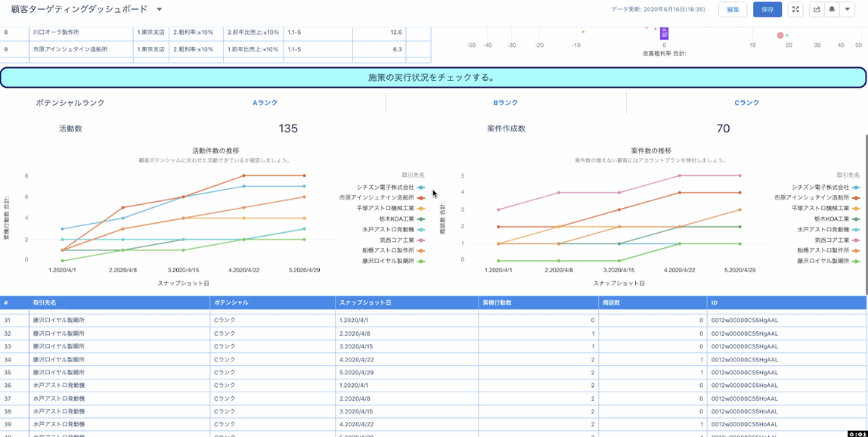Sort by the ポテンシャル column header

click(272, 303)
